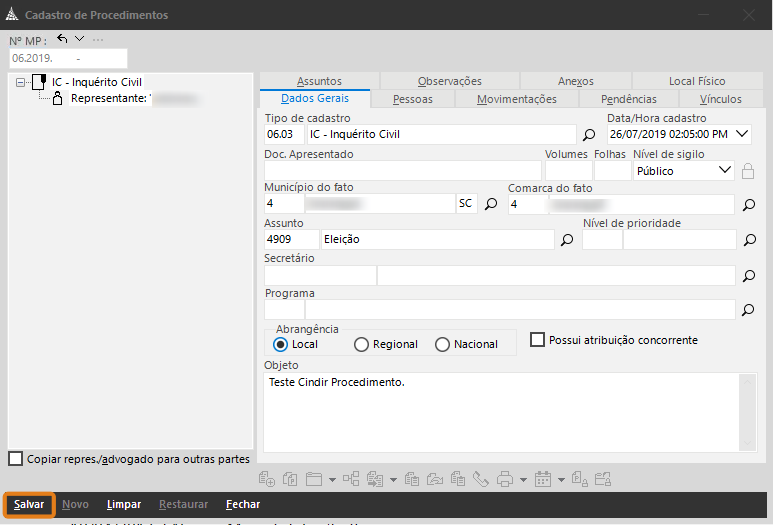Click the Tipo de cadastro code field 06.03
This screenshot has height=525, width=773.
pyautogui.click(x=284, y=134)
